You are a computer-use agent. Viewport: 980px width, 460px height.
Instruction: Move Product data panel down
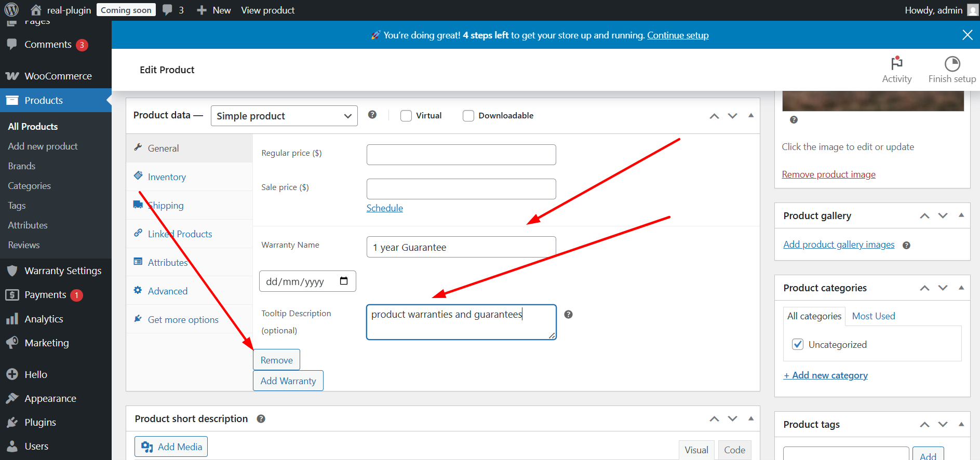point(732,116)
